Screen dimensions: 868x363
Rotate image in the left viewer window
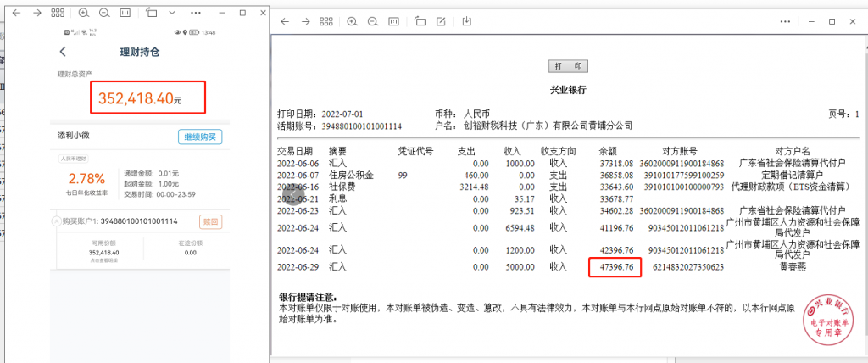point(152,12)
